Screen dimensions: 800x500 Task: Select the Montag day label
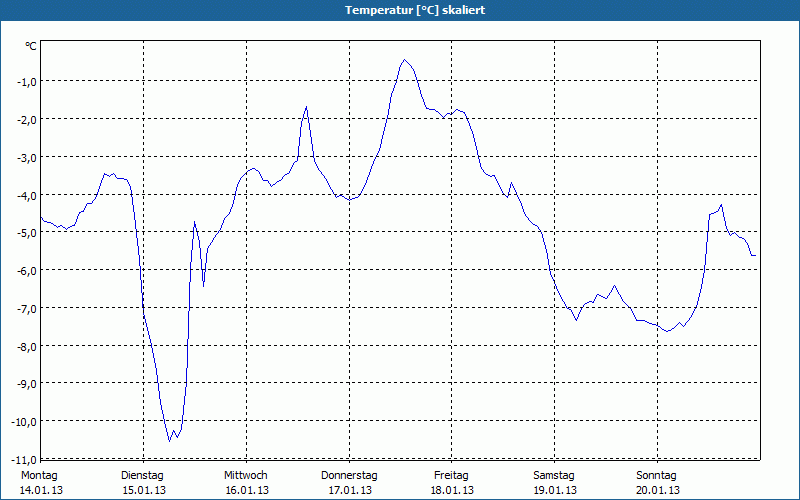tap(39, 476)
